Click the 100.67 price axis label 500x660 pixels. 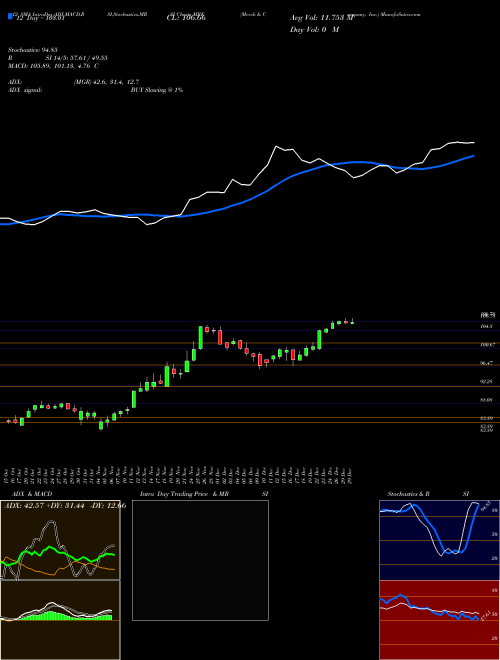[487, 345]
